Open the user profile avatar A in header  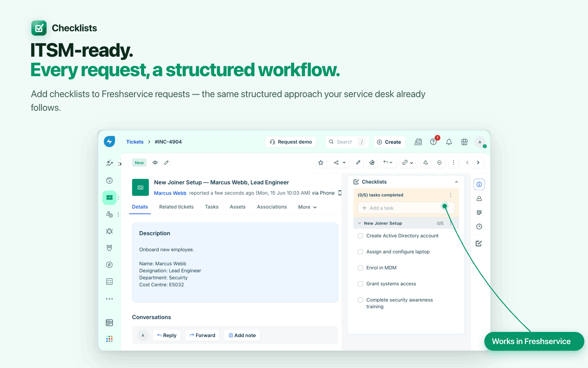[480, 142]
